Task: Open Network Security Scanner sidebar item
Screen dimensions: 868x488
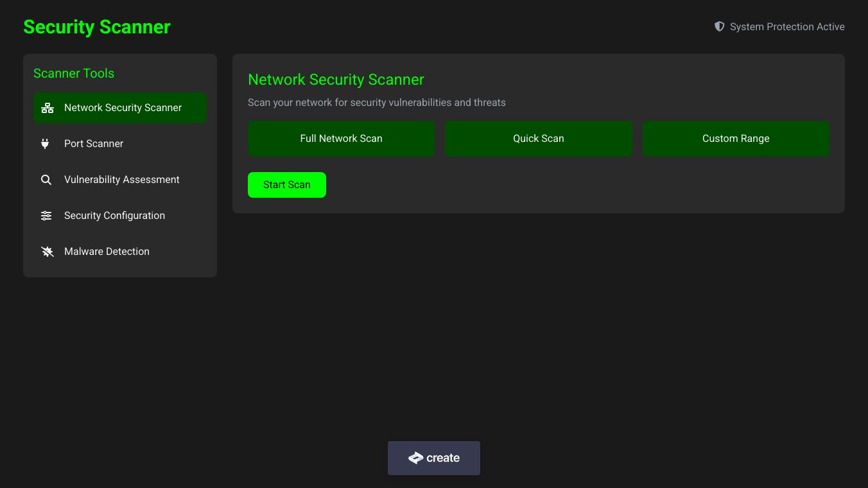Action: coord(123,108)
